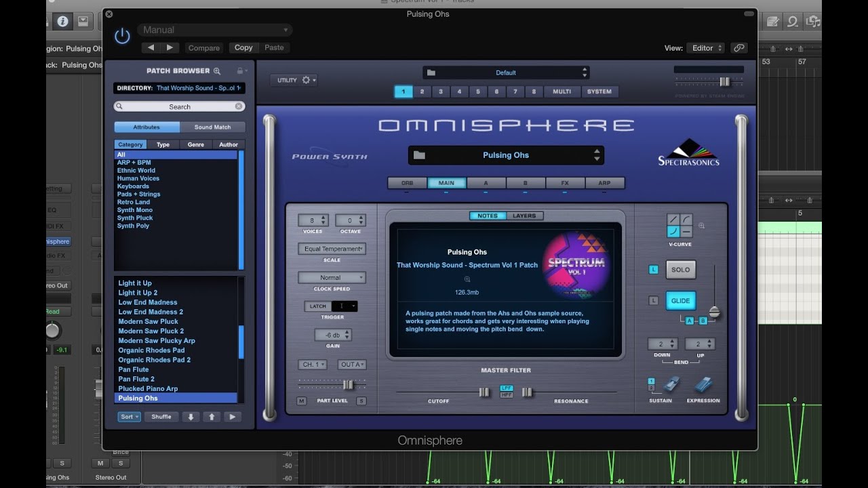This screenshot has width=868, height=488.
Task: Toggle the plugin power bypass button
Action: click(x=122, y=36)
